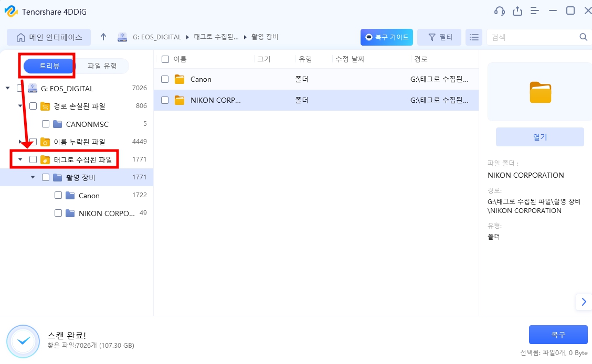The image size is (592, 364).
Task: Check the 경로 손실된 파일 checkbox
Action: (x=33, y=106)
